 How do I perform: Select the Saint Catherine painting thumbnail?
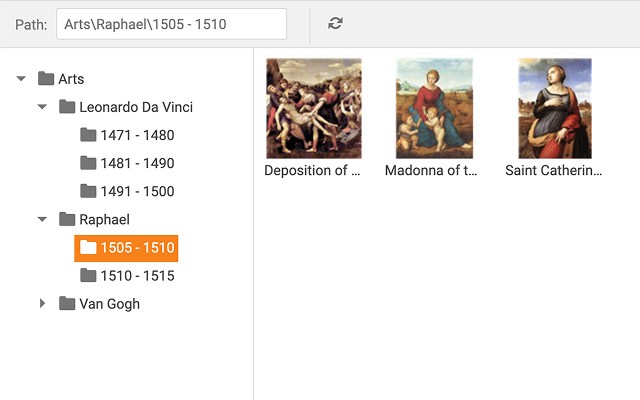click(555, 108)
